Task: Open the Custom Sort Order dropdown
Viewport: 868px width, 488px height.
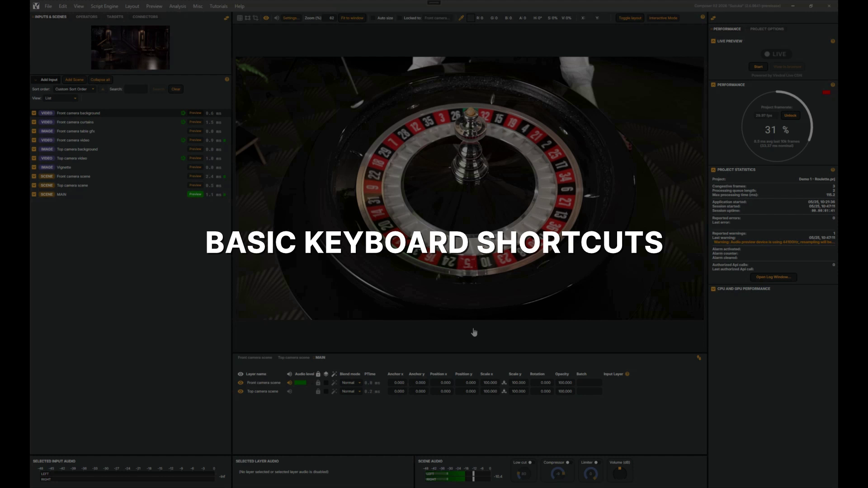Action: [75, 89]
